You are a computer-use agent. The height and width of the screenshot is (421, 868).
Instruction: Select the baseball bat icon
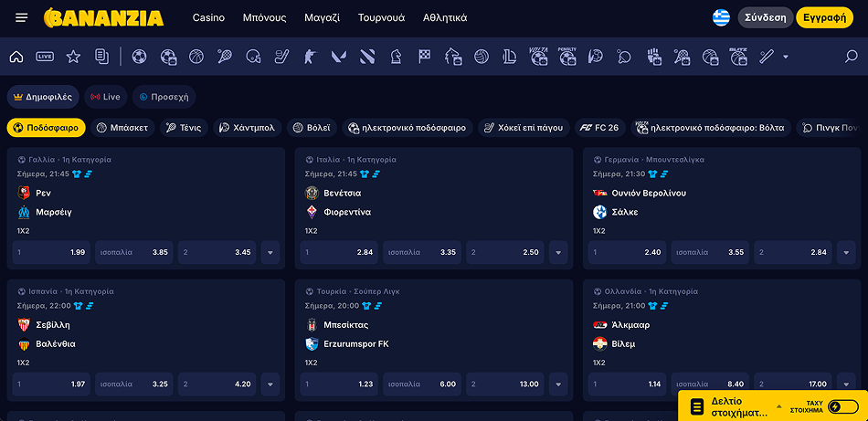point(767,57)
